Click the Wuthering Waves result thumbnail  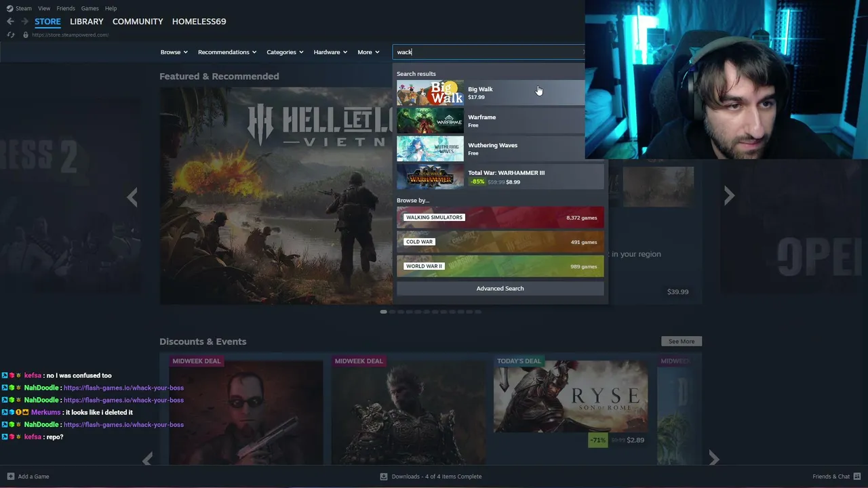click(x=430, y=148)
